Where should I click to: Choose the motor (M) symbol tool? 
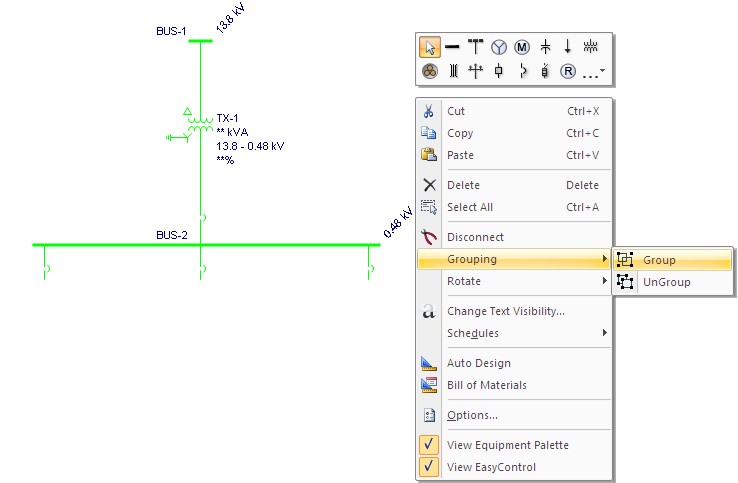[x=521, y=47]
